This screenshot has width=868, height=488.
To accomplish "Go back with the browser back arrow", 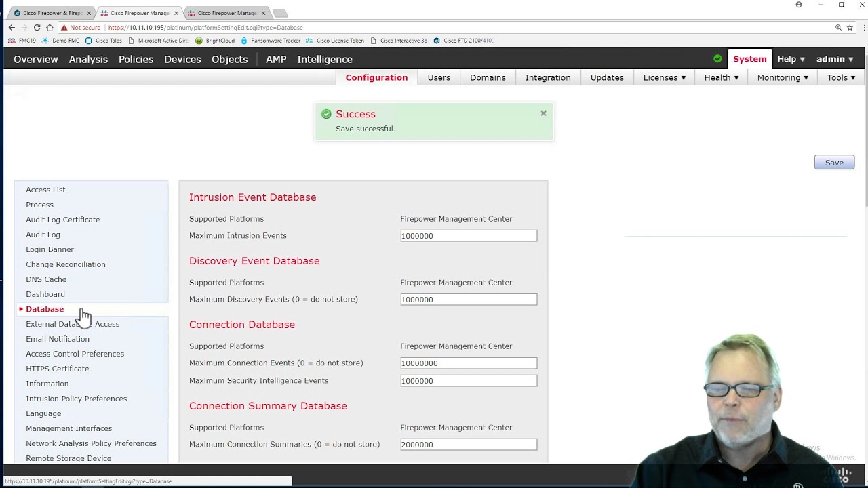I will coord(12,28).
